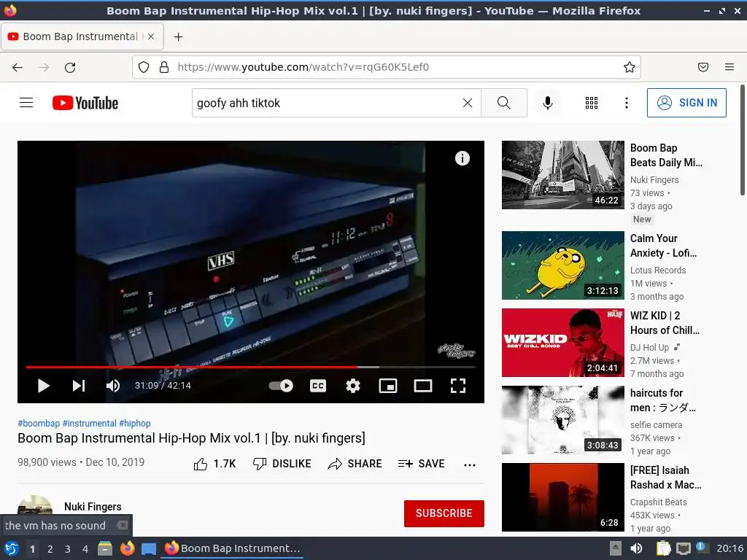Click the #hiphop hashtag

click(135, 424)
